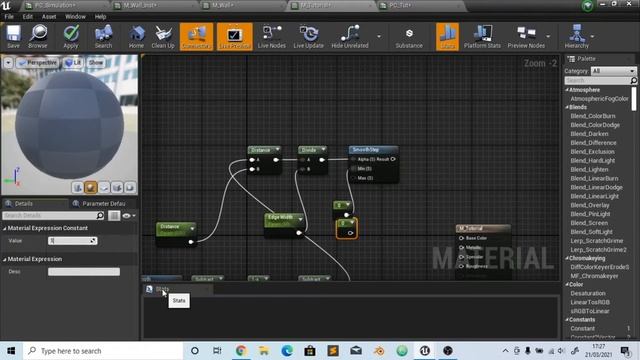Screen dimensions: 640x360
Task: Click the Hide Unrelated toolbar icon
Action: tap(350, 36)
